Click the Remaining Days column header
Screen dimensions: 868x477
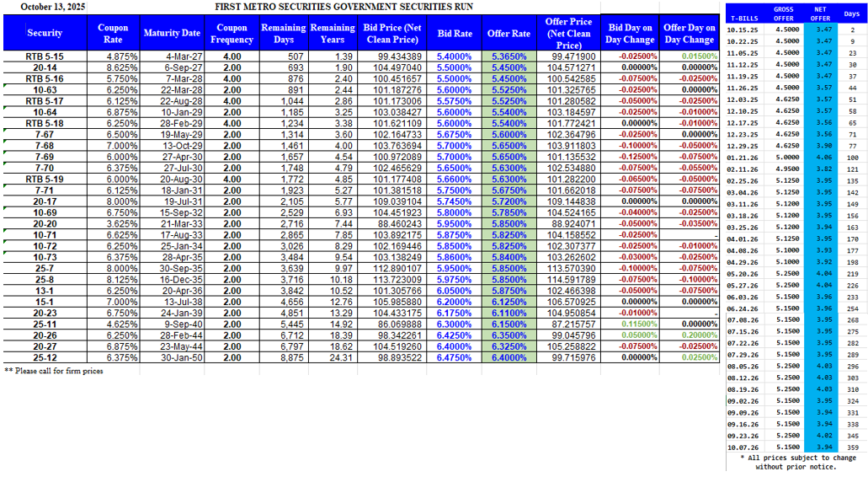coord(284,33)
